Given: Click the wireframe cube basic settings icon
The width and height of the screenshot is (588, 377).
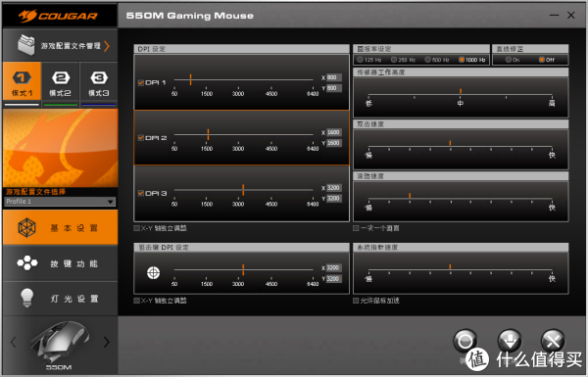Looking at the screenshot, I should 27,227.
